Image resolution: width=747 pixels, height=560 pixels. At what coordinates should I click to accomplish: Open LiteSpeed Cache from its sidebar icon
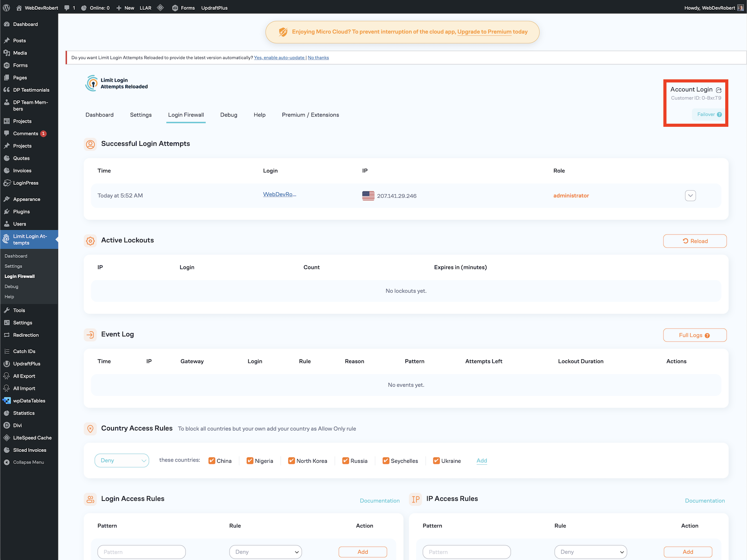point(7,438)
